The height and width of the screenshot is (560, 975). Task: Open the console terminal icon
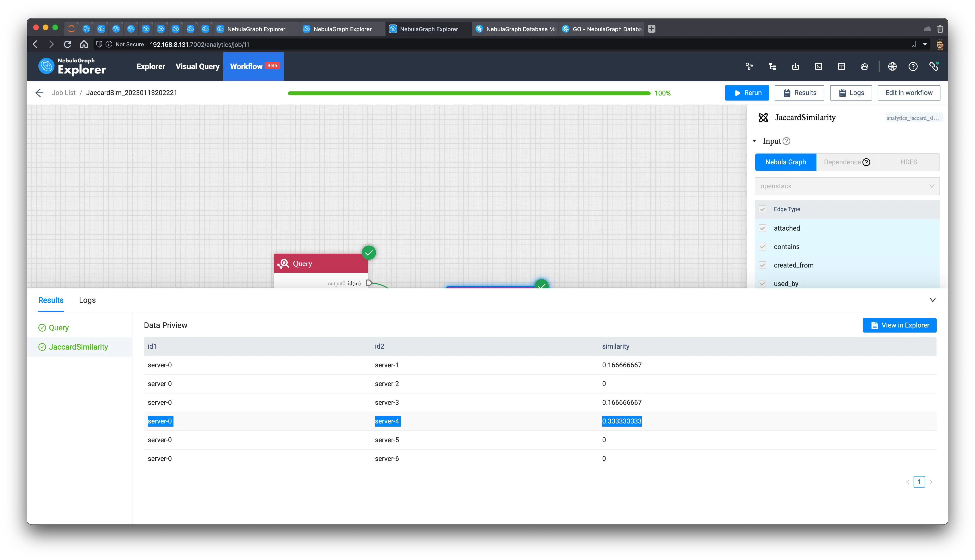point(819,66)
